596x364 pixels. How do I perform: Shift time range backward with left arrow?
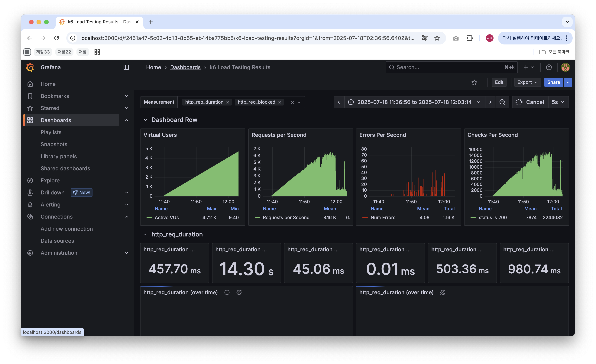(339, 102)
